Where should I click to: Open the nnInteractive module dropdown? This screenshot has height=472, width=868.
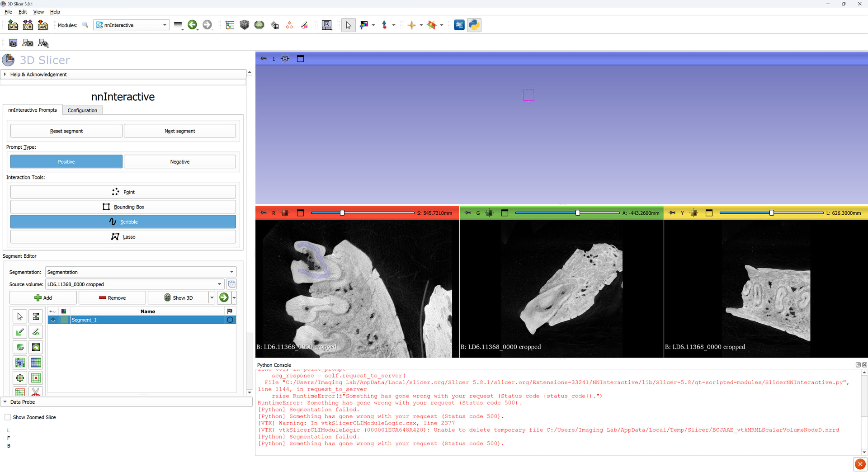point(132,25)
